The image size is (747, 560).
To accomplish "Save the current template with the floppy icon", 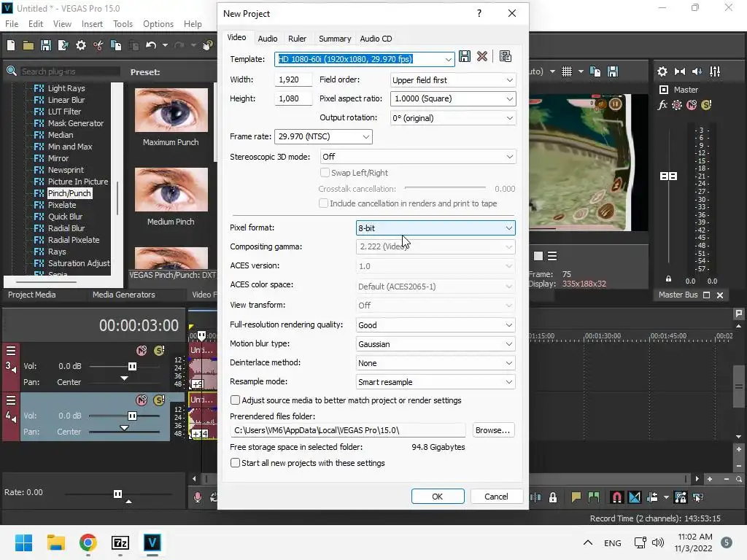I will pyautogui.click(x=465, y=57).
